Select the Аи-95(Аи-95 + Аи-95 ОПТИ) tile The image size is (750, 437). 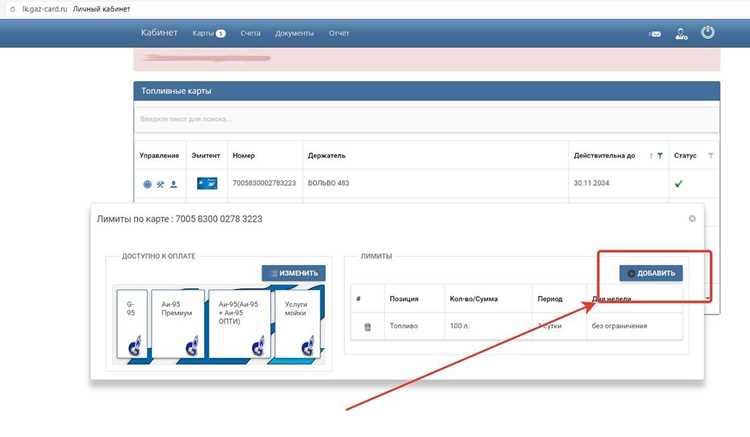[x=240, y=324]
